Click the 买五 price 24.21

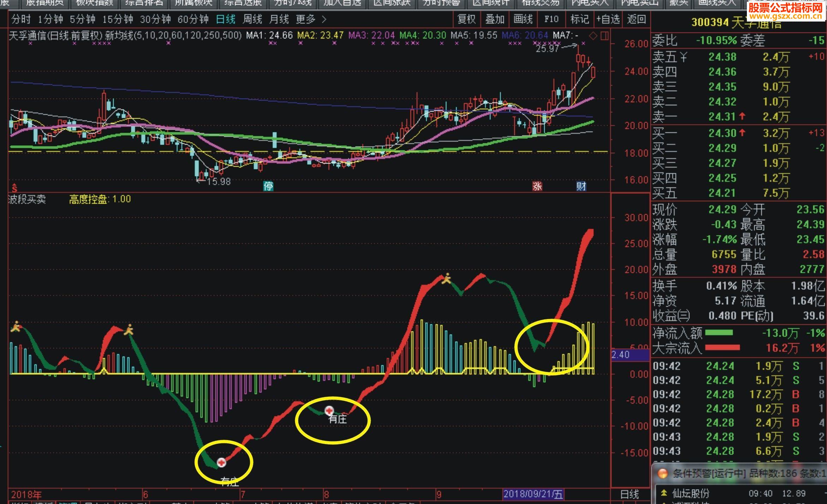(723, 193)
